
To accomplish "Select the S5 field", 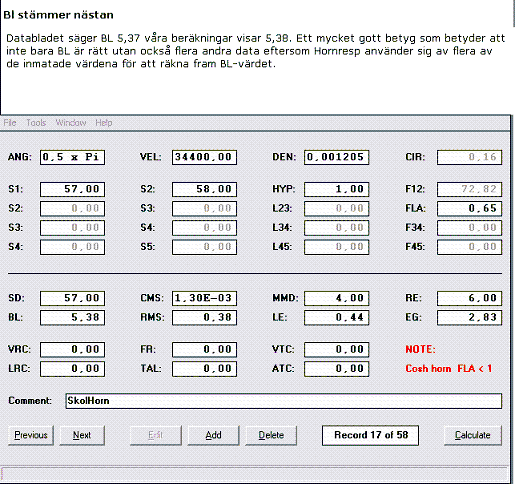I will pyautogui.click(x=204, y=247).
